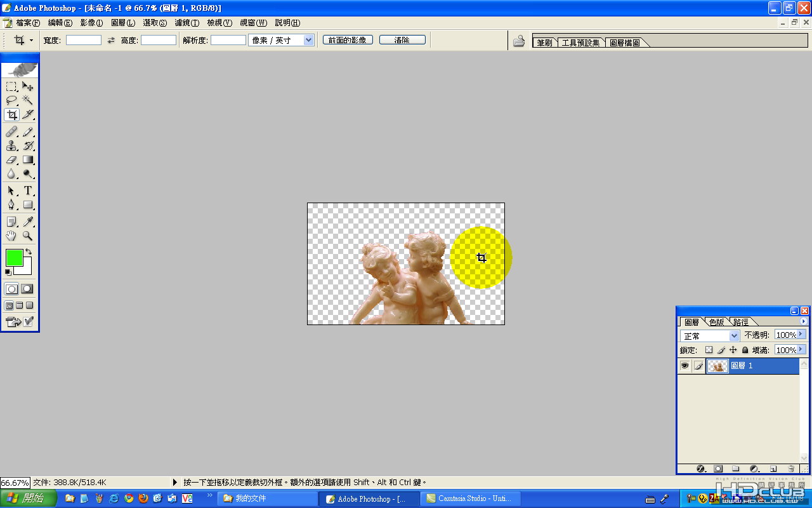812x508 pixels.
Task: Select the Rectangular Marquee tool
Action: [x=12, y=86]
